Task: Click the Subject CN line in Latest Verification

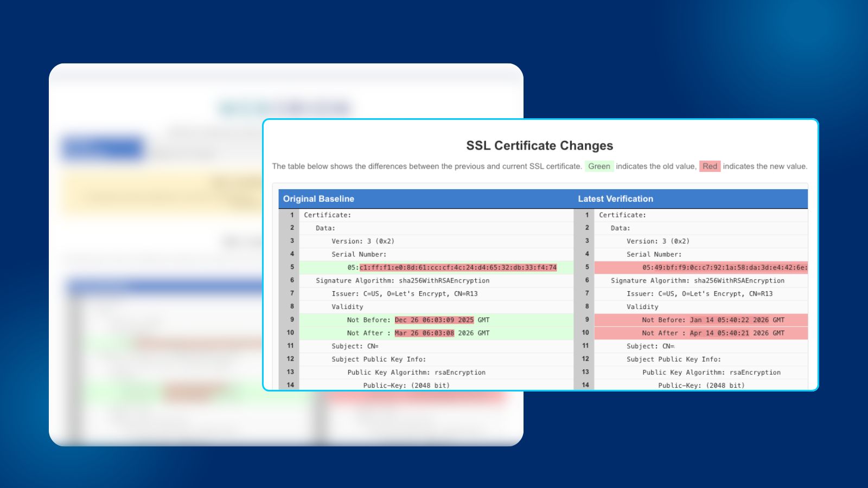Action: (x=650, y=346)
